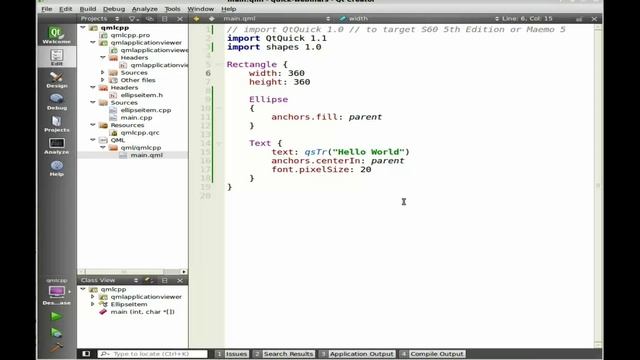This screenshot has height=360, width=640.
Task: Select qmlcpp.qrc resource file
Action: coord(140,133)
